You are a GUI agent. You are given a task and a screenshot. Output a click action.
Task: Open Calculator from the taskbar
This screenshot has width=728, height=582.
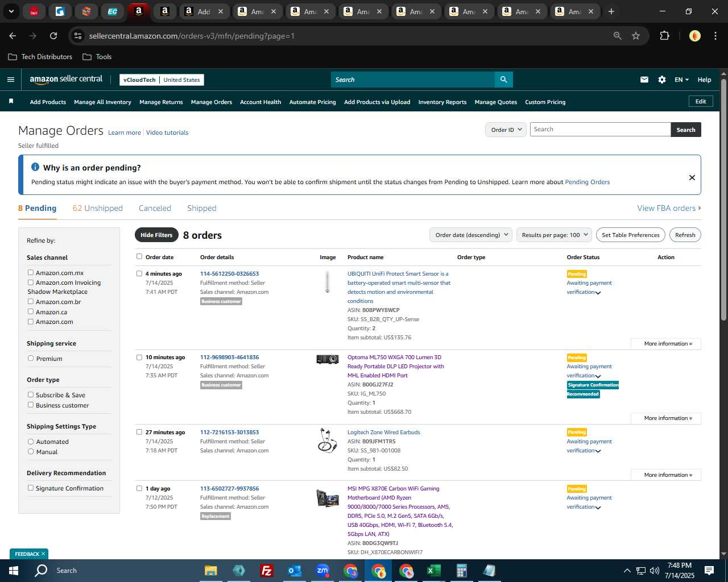pyautogui.click(x=461, y=571)
